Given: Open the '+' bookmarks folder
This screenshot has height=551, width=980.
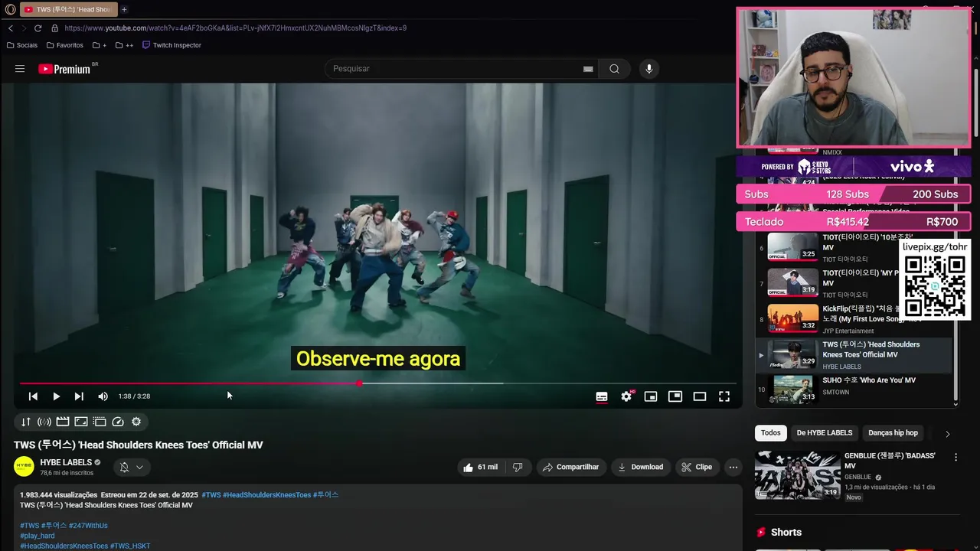Looking at the screenshot, I should [x=99, y=45].
